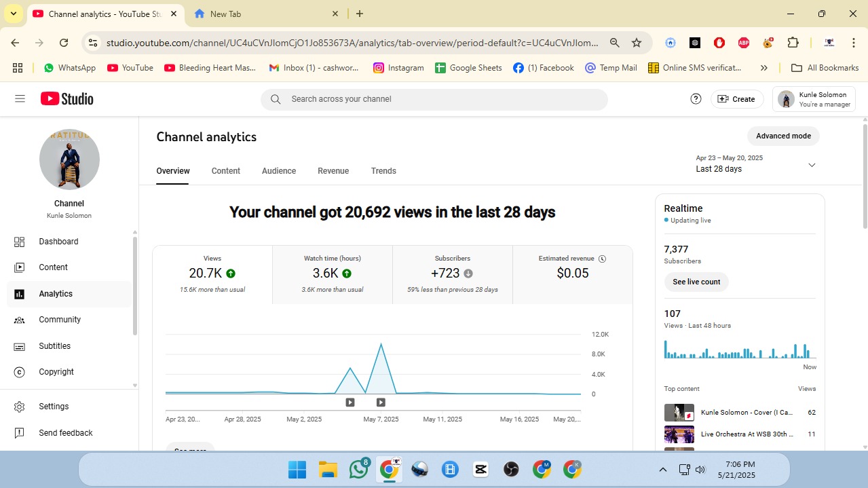Open the Help question mark icon
Image resolution: width=868 pixels, height=488 pixels.
(696, 99)
